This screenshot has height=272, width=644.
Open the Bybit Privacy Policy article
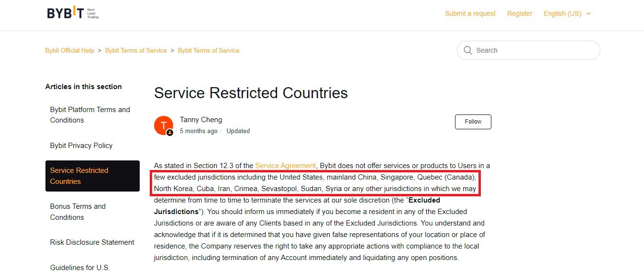(81, 146)
